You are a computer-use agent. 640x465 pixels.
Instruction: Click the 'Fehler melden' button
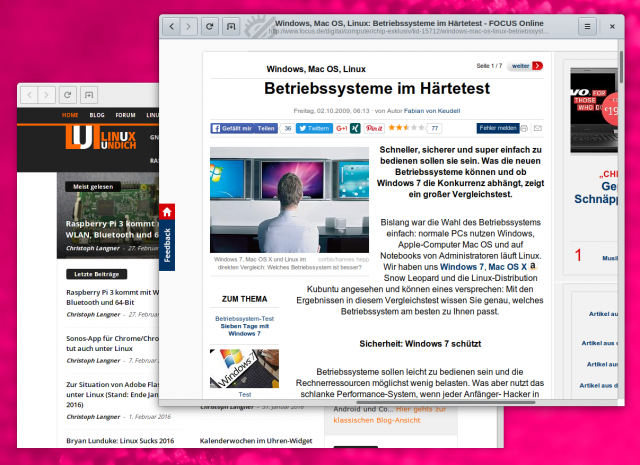pos(498,128)
